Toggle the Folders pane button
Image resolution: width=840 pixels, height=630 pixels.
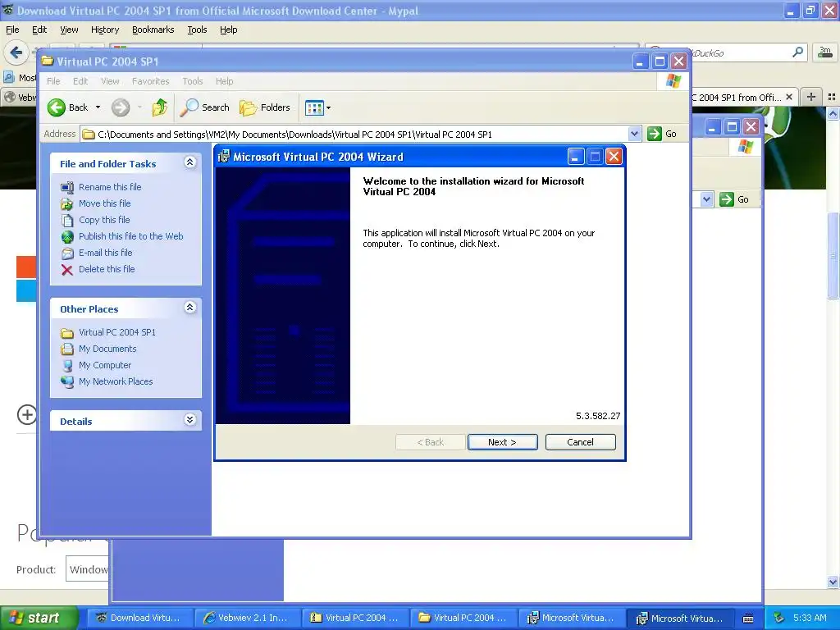(265, 107)
